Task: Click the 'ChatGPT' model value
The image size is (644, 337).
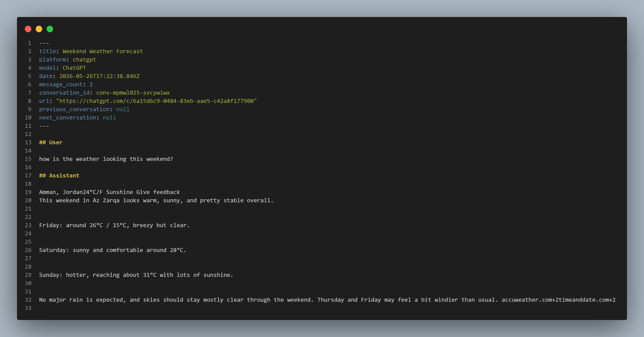Action: click(x=74, y=68)
